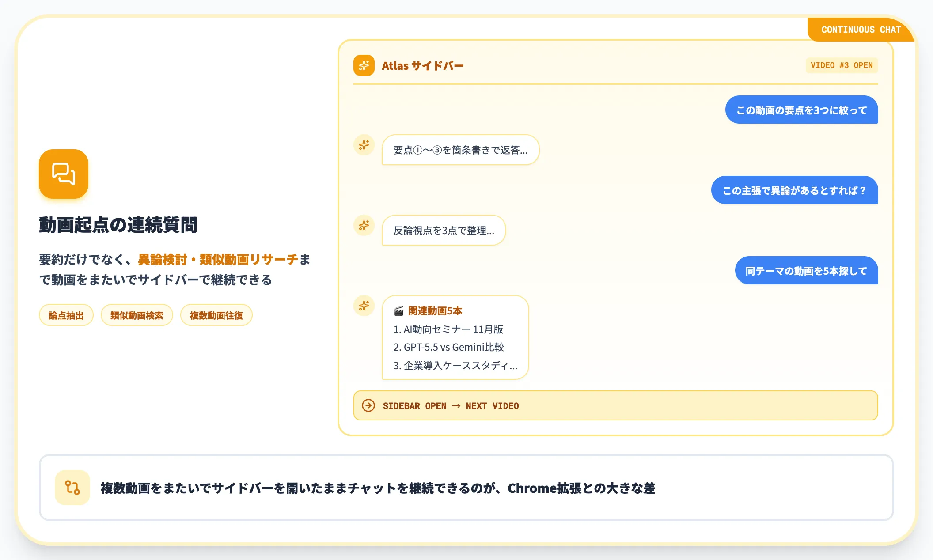
Task: Open list item 企業導入ケーススタディ...
Action: (x=455, y=366)
